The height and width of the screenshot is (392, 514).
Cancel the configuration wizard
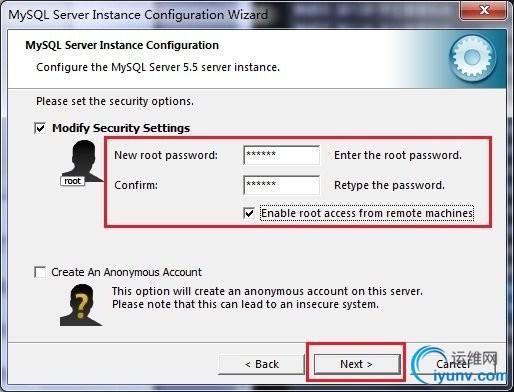tap(453, 364)
